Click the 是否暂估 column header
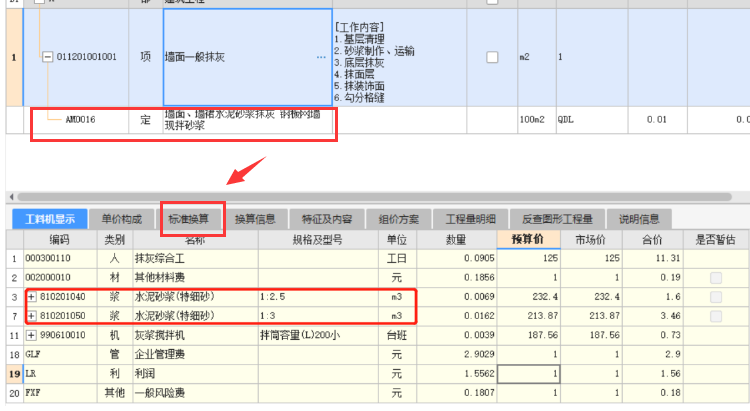This screenshot has height=411, width=750. [716, 240]
